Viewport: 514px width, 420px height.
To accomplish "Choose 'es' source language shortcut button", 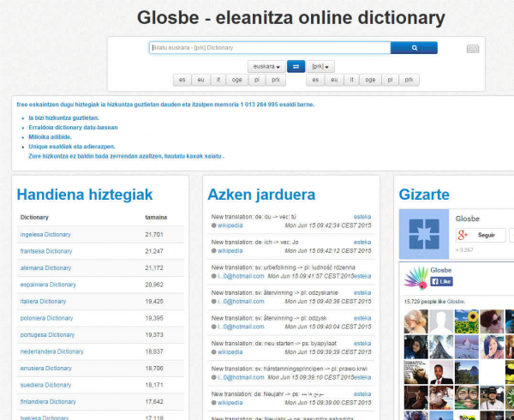I will pos(182,80).
